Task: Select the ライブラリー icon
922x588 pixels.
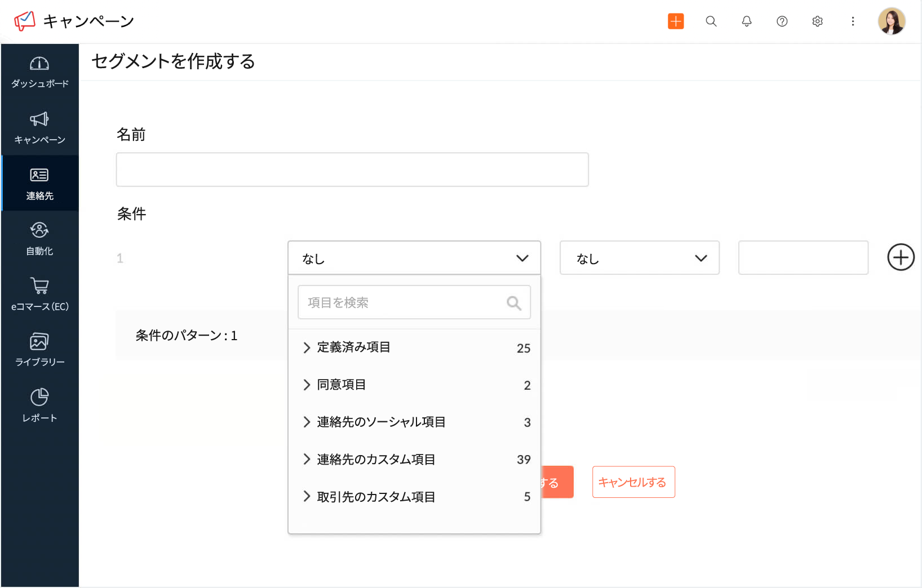Action: 39,349
